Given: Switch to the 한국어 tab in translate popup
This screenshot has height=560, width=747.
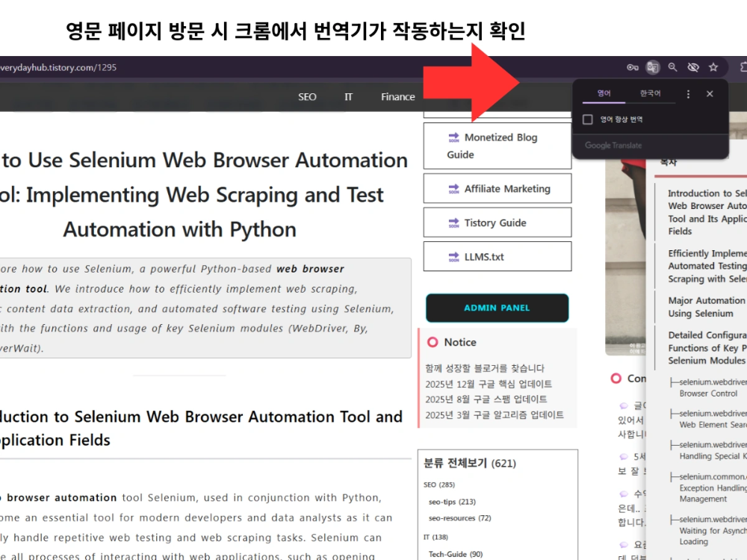Looking at the screenshot, I should (650, 94).
